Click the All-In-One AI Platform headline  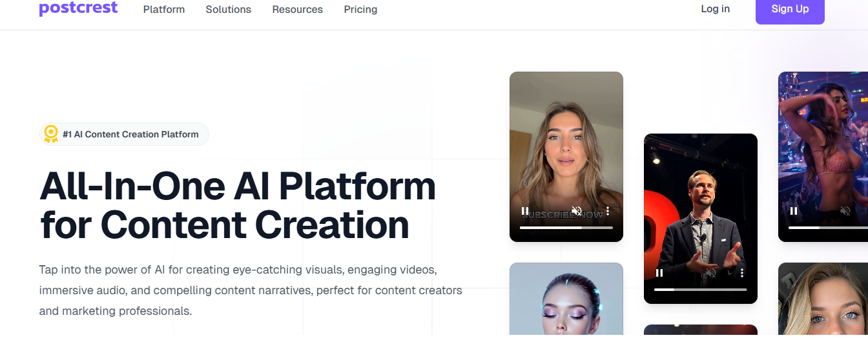[238, 205]
